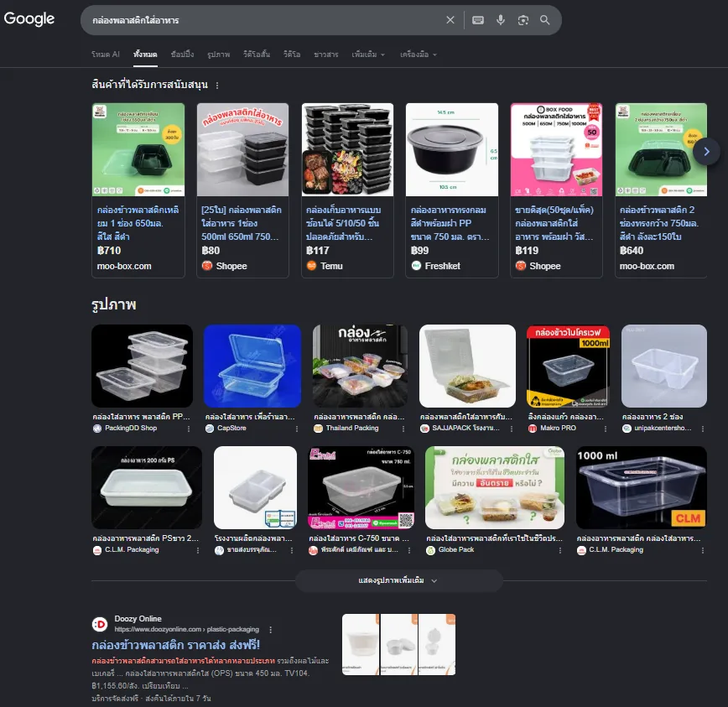Click the Makro PRO source icon

[533, 429]
